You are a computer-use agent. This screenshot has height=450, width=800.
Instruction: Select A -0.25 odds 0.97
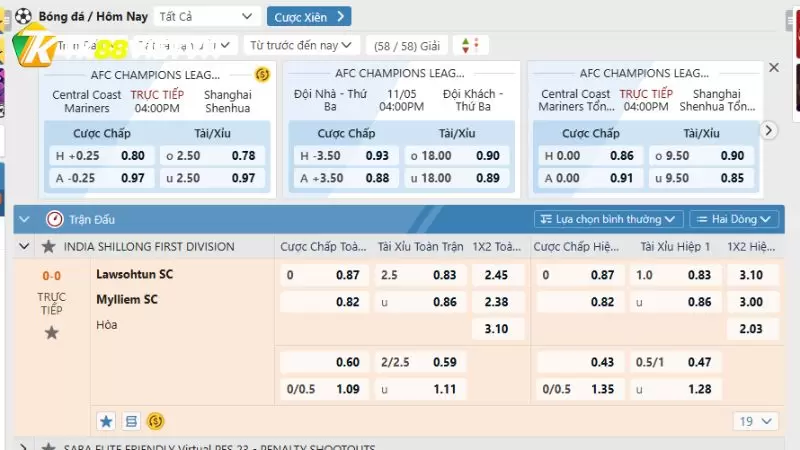pos(102,178)
